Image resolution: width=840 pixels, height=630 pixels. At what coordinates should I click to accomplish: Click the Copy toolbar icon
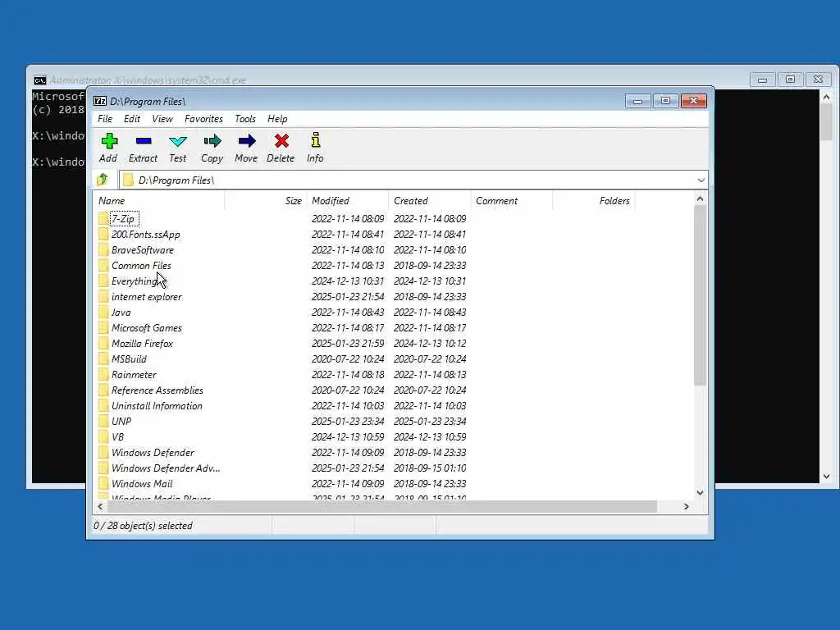pos(212,141)
